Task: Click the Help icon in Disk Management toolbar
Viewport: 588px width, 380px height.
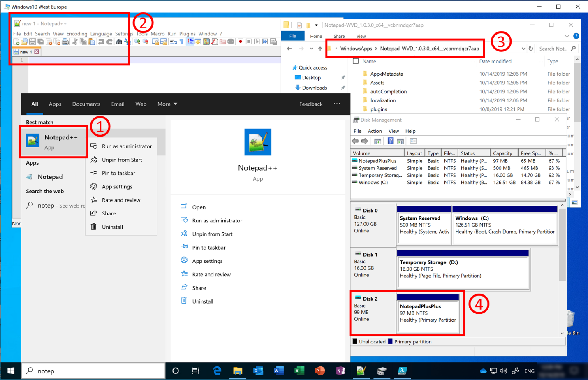Action: 391,141
